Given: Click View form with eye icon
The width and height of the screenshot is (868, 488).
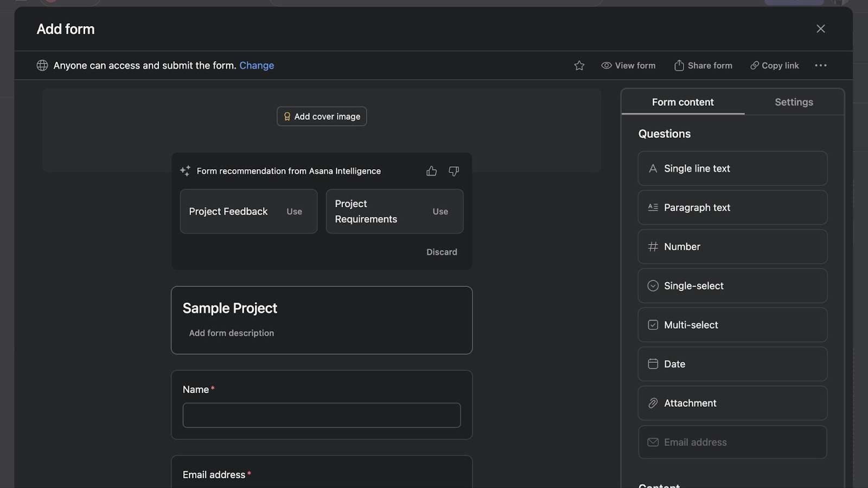Looking at the screenshot, I should [x=628, y=66].
